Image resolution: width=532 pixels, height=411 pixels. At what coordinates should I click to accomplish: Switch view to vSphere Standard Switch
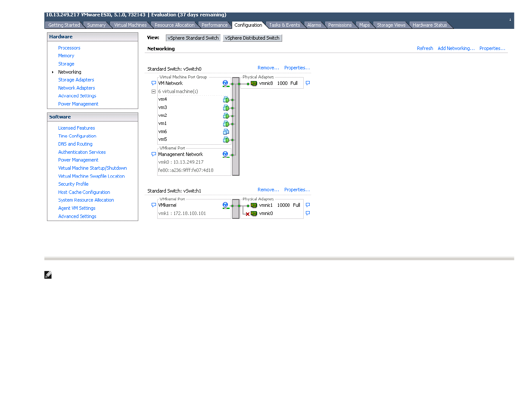193,38
